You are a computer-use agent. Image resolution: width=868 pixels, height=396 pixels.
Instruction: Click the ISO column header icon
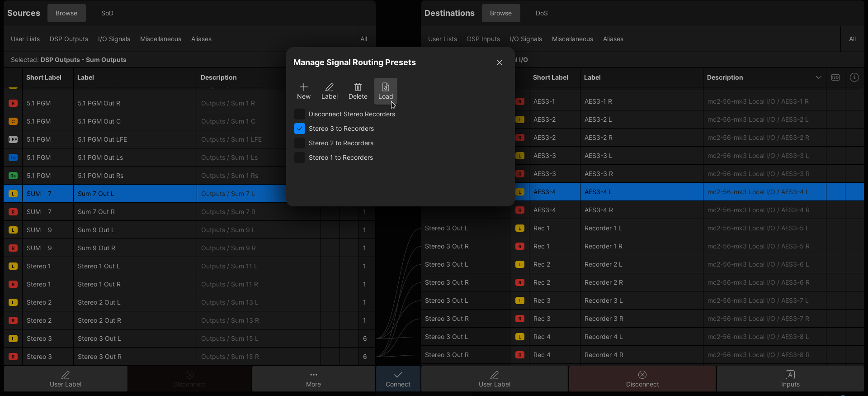point(835,77)
